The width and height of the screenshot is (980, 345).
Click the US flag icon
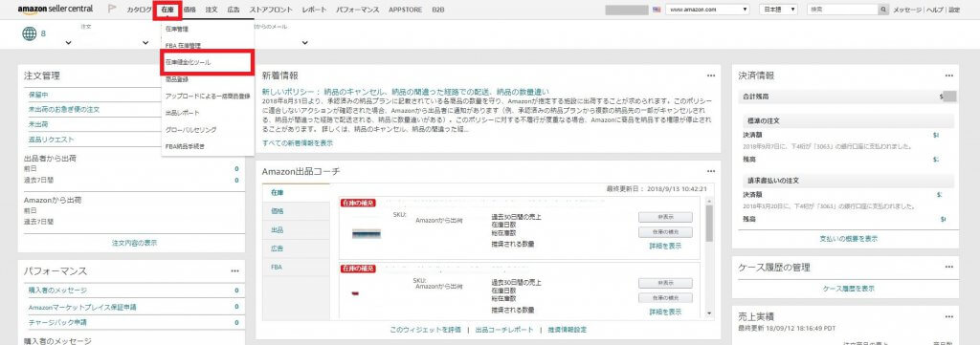657,10
